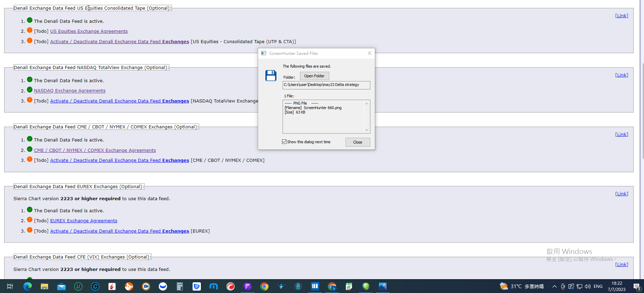The width and height of the screenshot is (644, 293).
Task: Open the volume control in the tray
Action: (588, 286)
